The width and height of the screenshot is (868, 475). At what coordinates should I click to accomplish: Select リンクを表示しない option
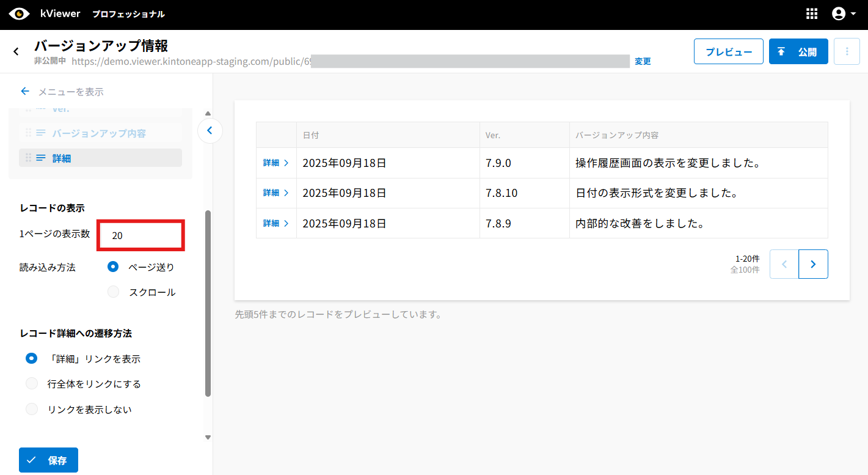point(32,410)
